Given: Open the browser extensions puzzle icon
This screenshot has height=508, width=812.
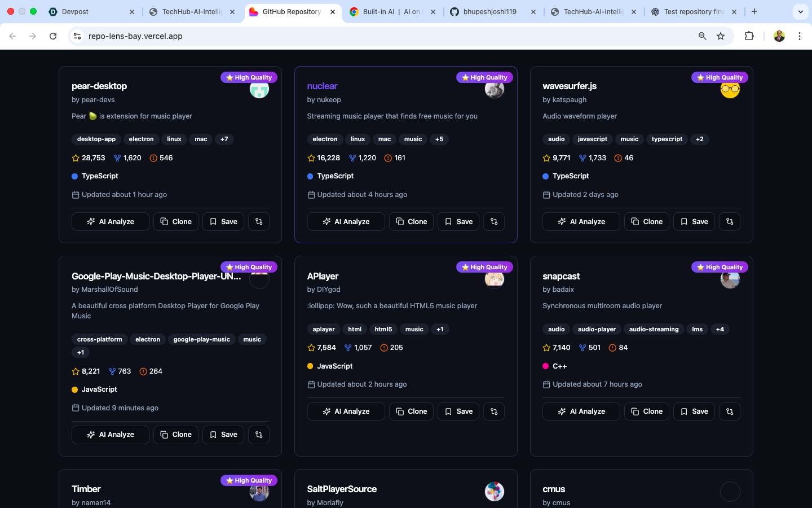Looking at the screenshot, I should 749,36.
